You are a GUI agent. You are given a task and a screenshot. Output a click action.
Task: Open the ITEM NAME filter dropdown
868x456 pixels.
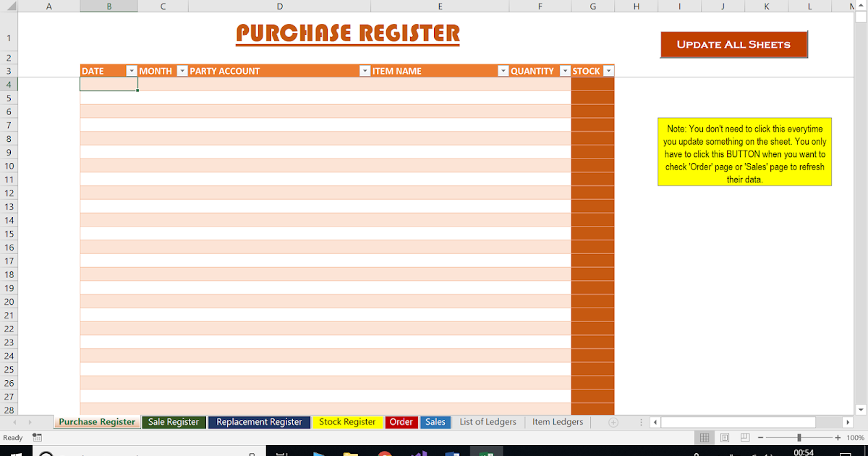(503, 70)
